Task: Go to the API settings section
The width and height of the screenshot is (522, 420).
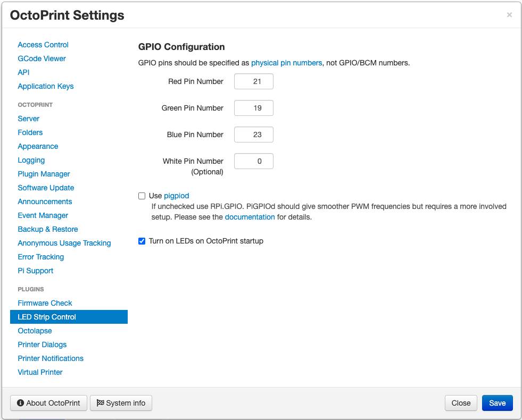Action: 23,72
